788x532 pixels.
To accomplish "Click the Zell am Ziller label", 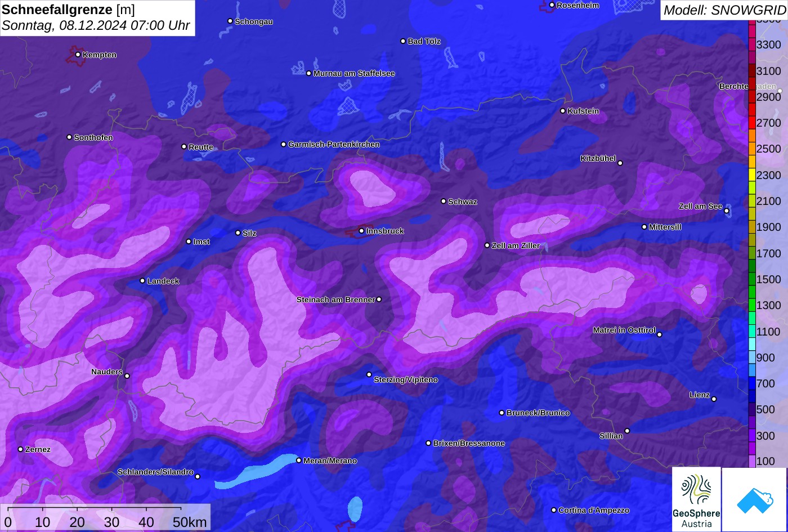I will tap(516, 246).
